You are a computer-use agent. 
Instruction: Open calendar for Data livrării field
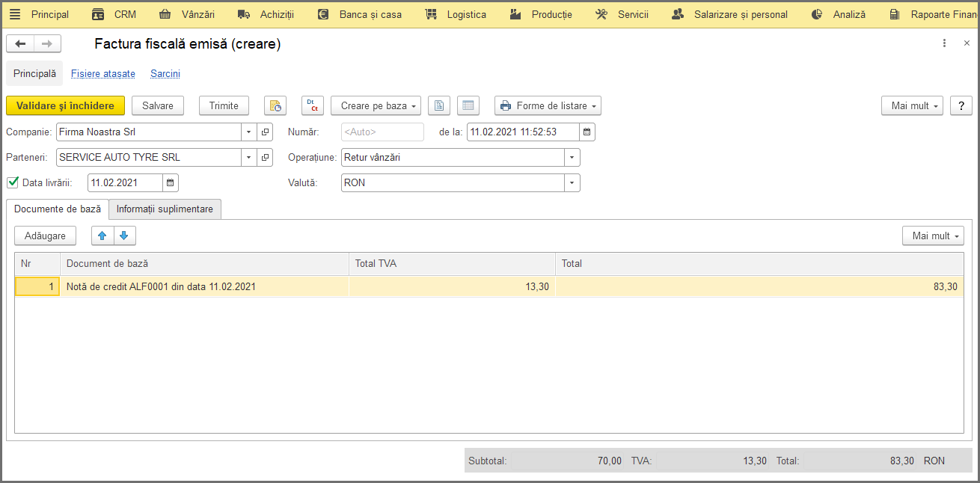171,182
